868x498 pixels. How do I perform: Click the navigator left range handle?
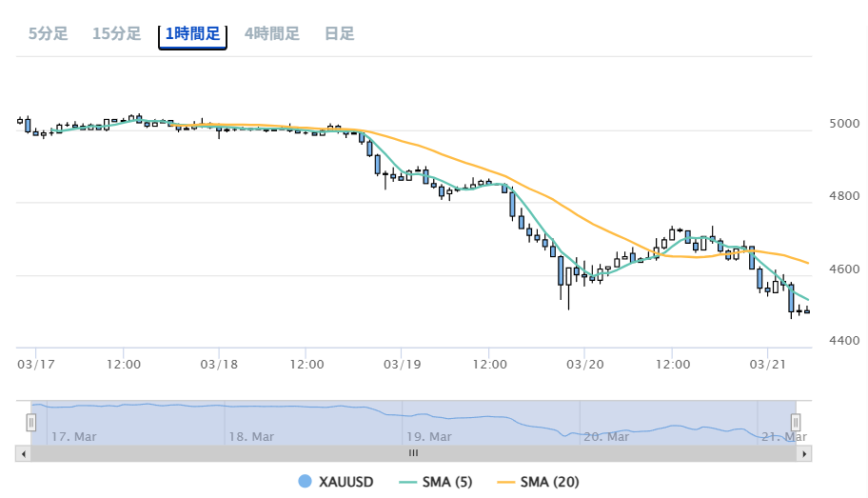(x=31, y=422)
